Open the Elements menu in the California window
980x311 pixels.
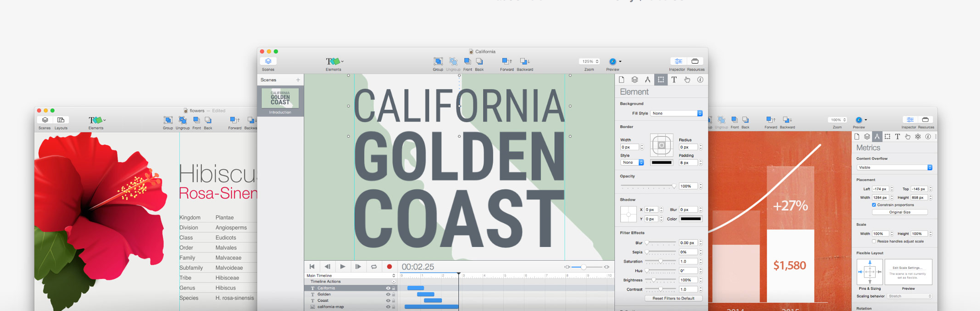point(334,61)
